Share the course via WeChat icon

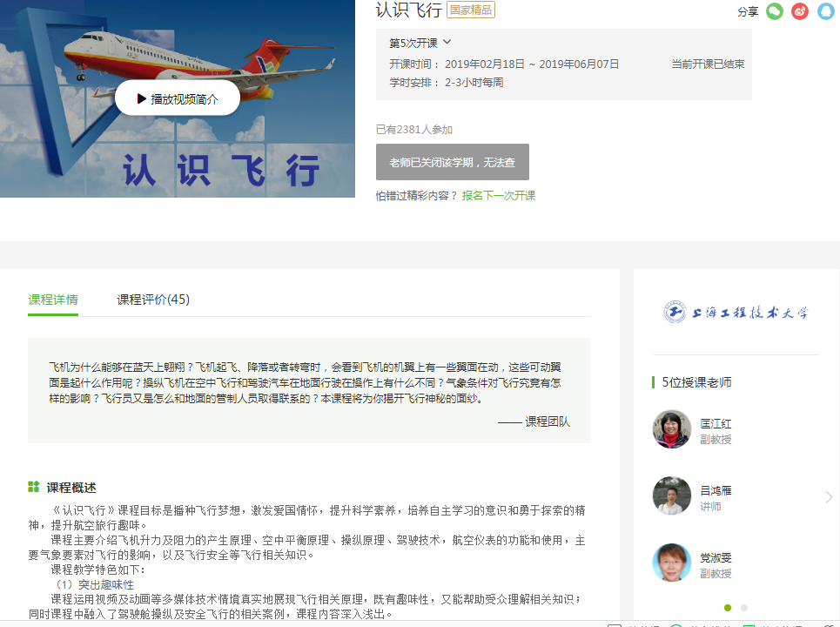click(774, 11)
